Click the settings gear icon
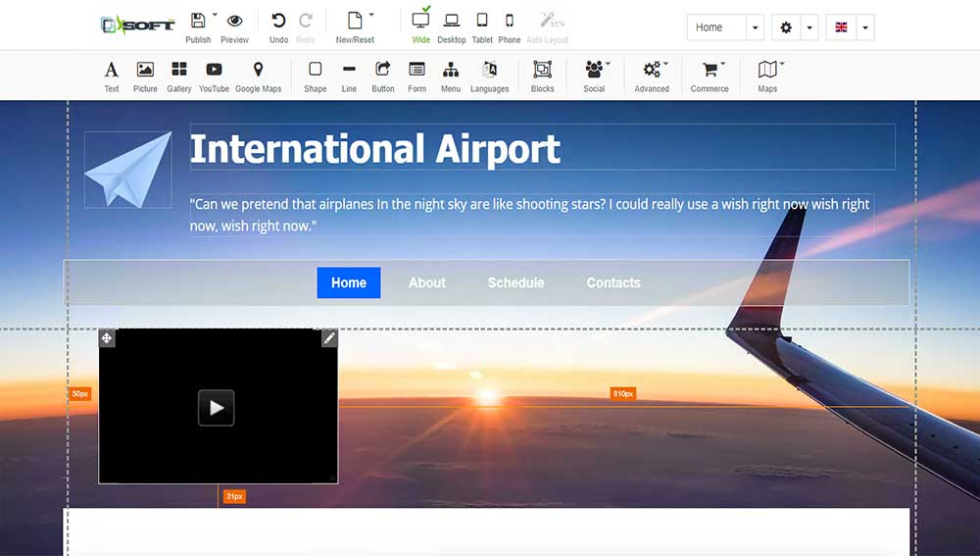The height and width of the screenshot is (556, 980). tap(786, 27)
